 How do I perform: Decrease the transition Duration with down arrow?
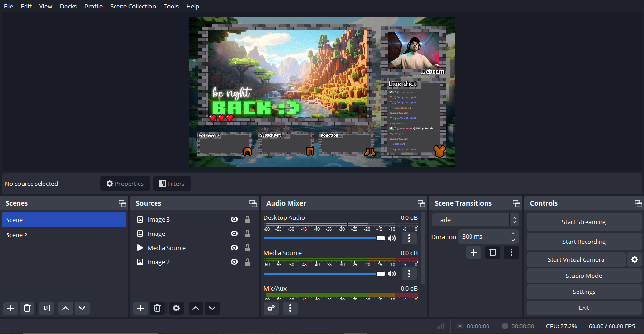click(x=513, y=240)
